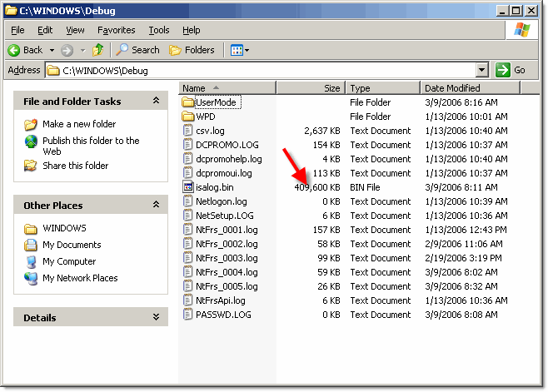Select the isalog.bin file icon
The height and width of the screenshot is (392, 548).
187,187
